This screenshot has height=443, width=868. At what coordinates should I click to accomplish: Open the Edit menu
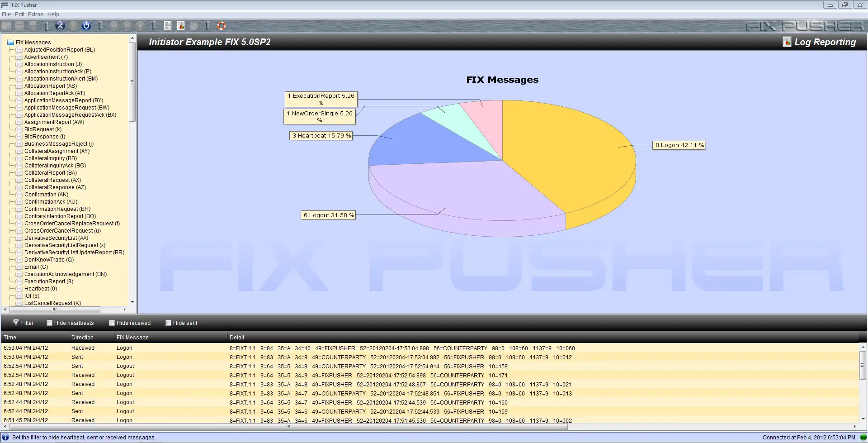click(x=19, y=14)
